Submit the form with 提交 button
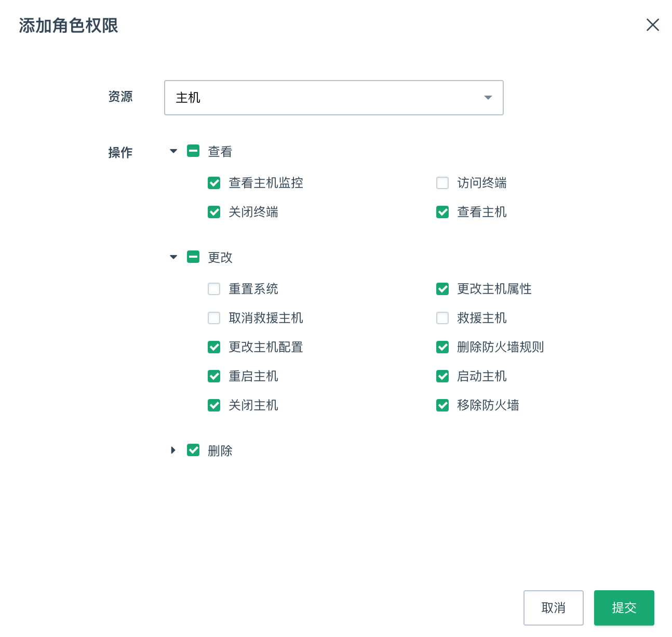Viewport: 672px width, 637px height. [x=624, y=608]
